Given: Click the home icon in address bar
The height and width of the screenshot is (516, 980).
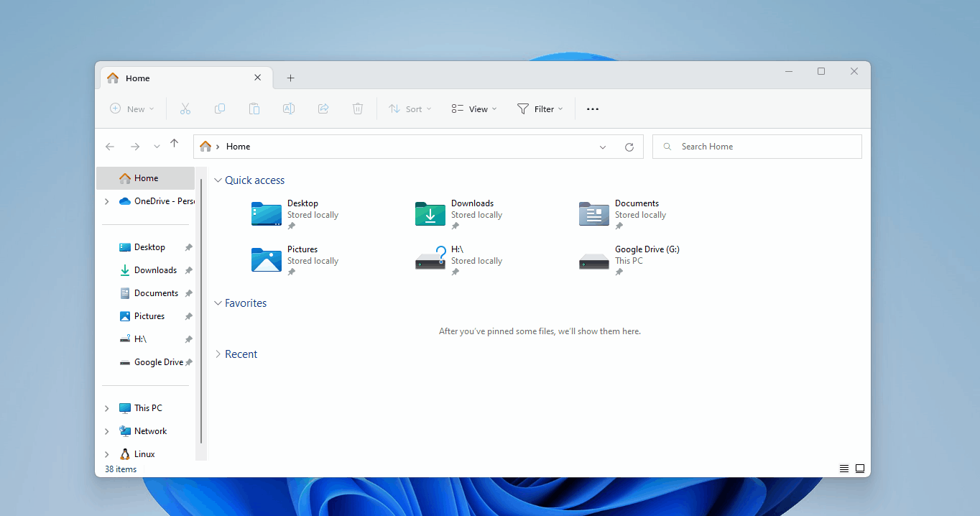Looking at the screenshot, I should tap(205, 147).
